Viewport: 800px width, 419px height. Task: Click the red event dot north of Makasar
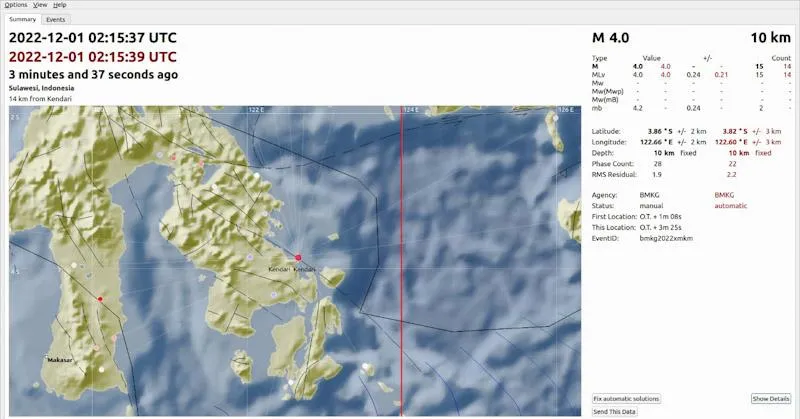coord(100,299)
